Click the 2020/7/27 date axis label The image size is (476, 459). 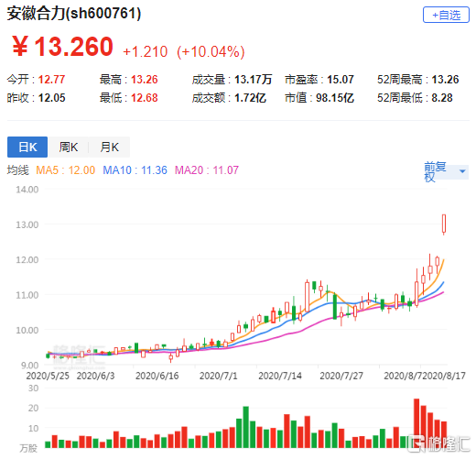(341, 376)
